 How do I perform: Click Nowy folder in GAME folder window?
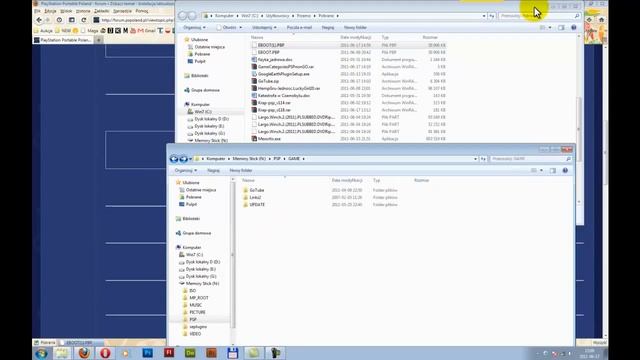tap(241, 170)
